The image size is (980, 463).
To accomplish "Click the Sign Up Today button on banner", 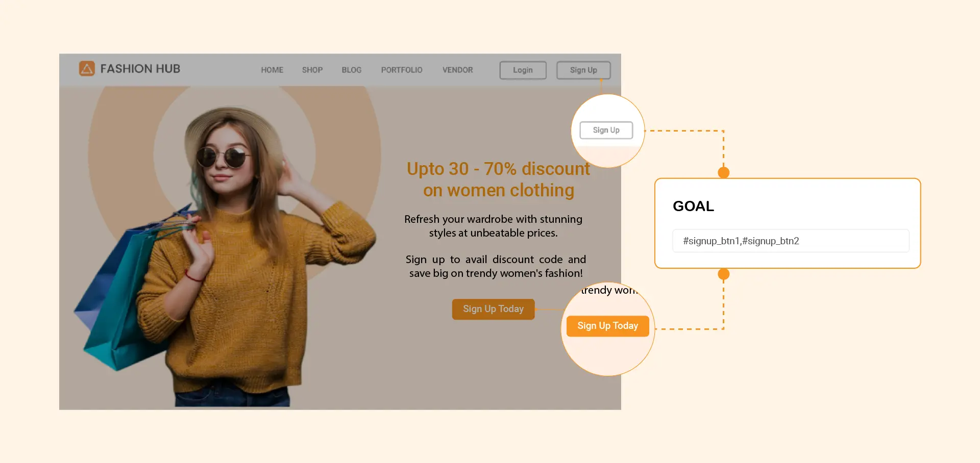I will pyautogui.click(x=493, y=309).
